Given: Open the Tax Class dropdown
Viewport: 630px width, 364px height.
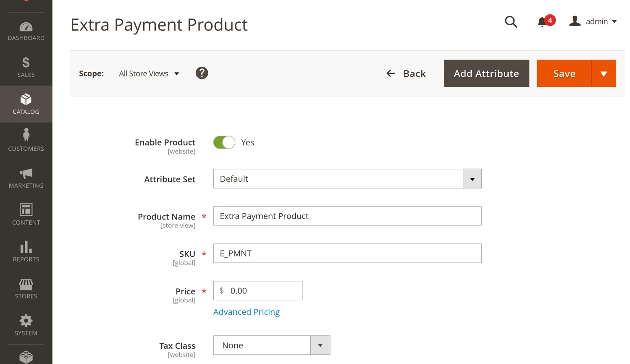Looking at the screenshot, I should (x=320, y=345).
